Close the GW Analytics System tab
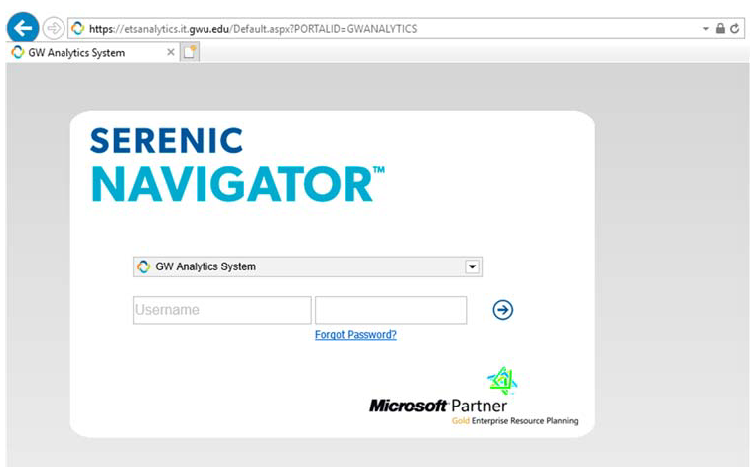 [170, 52]
